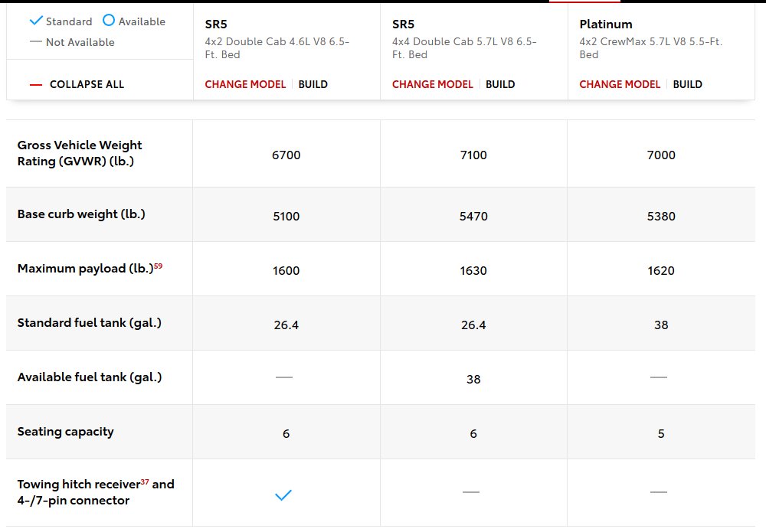Click the towing hitch checkmark for SR5 4x2
The image size is (766, 532).
pyautogui.click(x=283, y=495)
